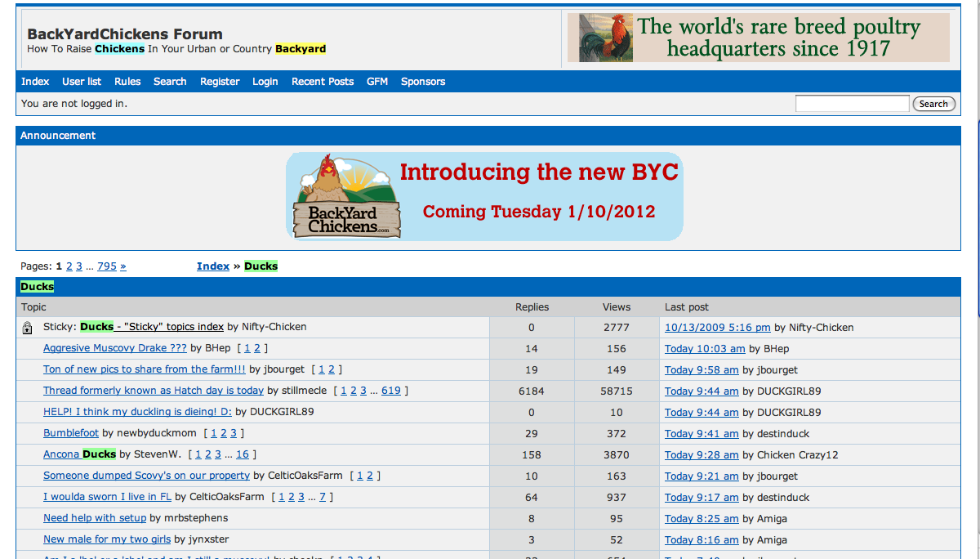Open the Introducing the new BYC announcement banner

click(x=484, y=196)
